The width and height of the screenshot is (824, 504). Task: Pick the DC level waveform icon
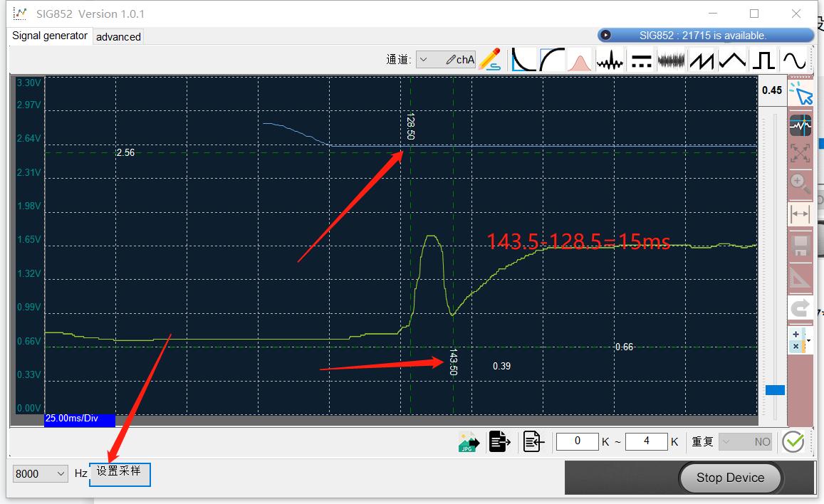tap(641, 60)
